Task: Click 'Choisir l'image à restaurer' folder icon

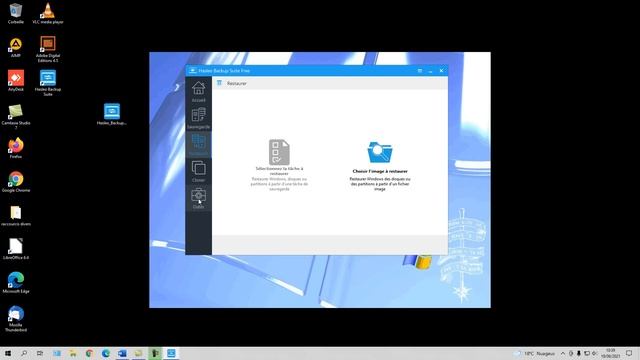Action: point(380,152)
